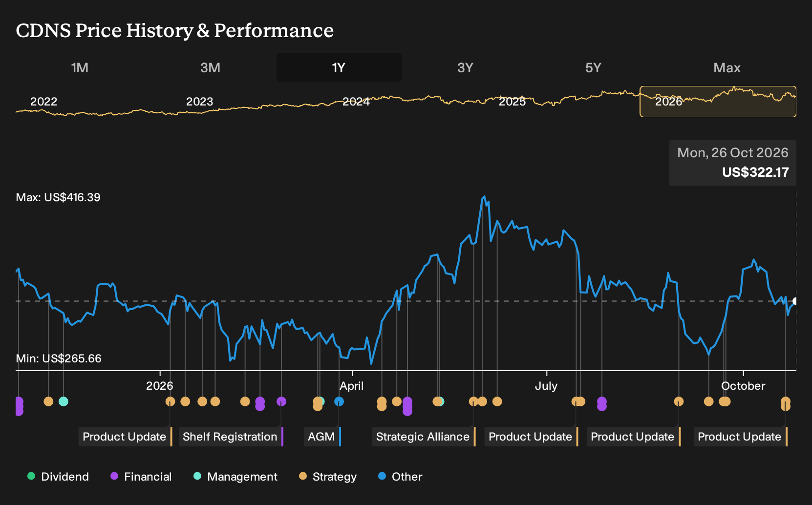Click the October axis label
Viewport: 812px width, 505px height.
point(743,386)
